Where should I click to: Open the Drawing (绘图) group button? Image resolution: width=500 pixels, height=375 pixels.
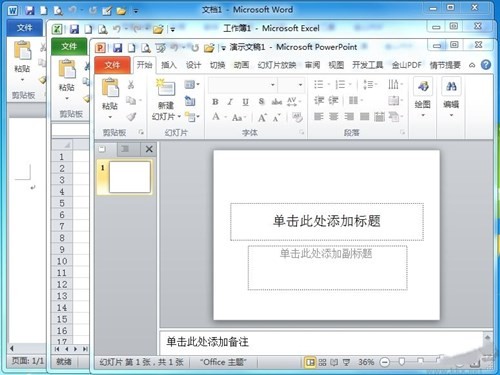423,97
